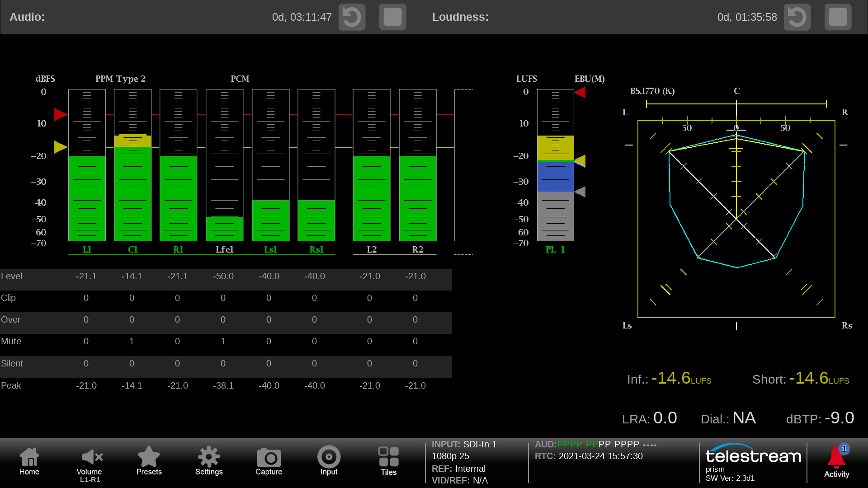868x488 pixels.
Task: Click the LRA 0.0 readout
Action: tap(650, 418)
